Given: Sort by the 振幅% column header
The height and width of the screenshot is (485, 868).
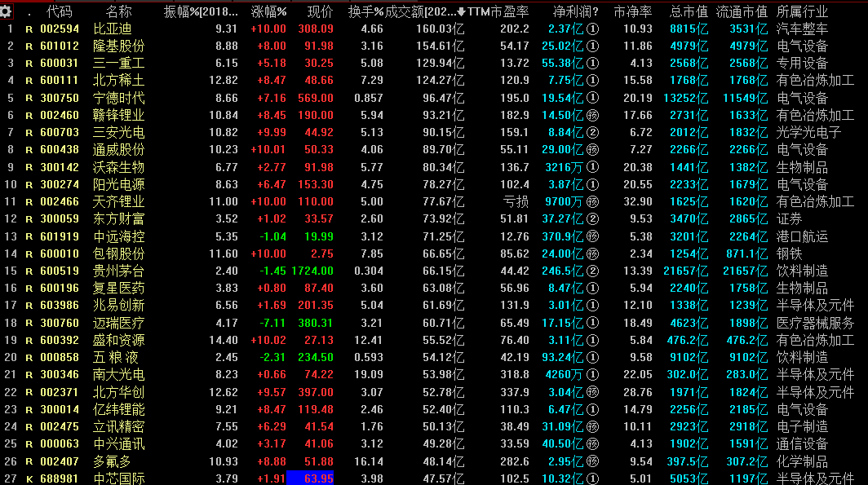Looking at the screenshot, I should (x=201, y=11).
